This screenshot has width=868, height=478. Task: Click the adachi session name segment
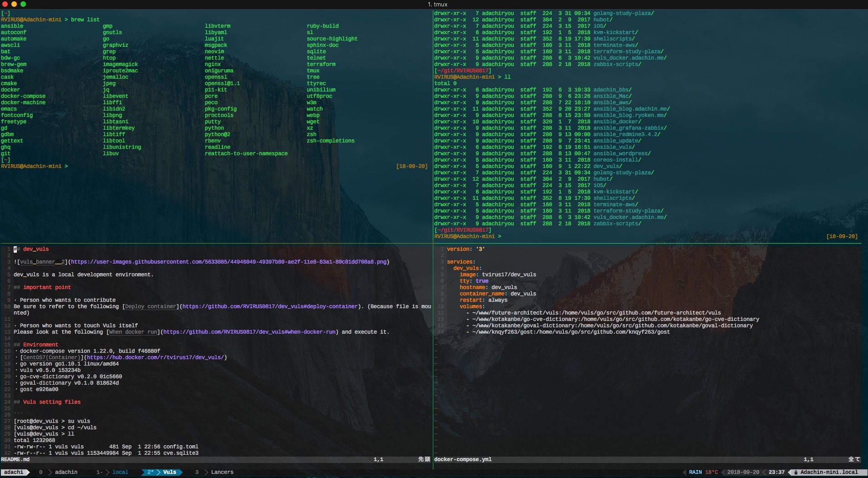tap(14, 472)
